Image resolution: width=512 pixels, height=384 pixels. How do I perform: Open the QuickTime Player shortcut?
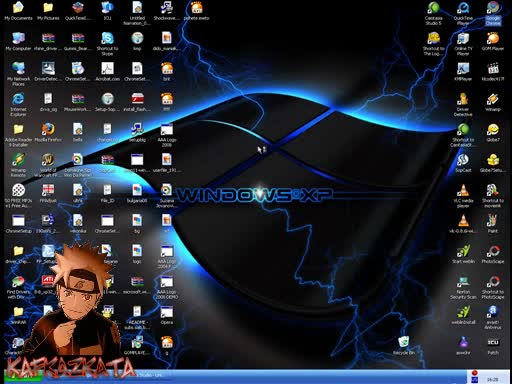[463, 13]
